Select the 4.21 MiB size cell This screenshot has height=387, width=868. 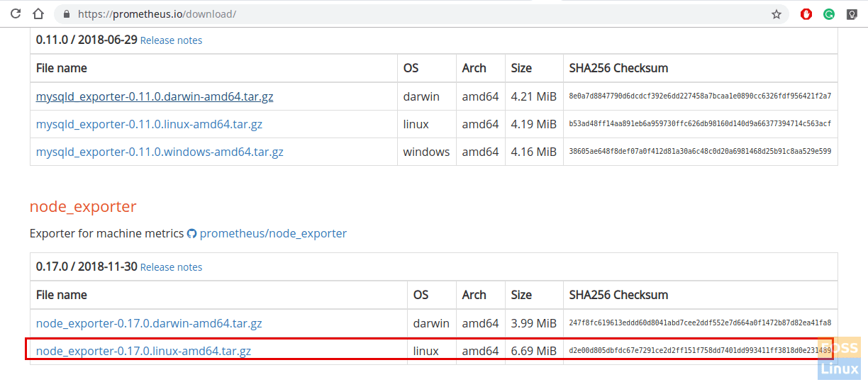point(533,96)
